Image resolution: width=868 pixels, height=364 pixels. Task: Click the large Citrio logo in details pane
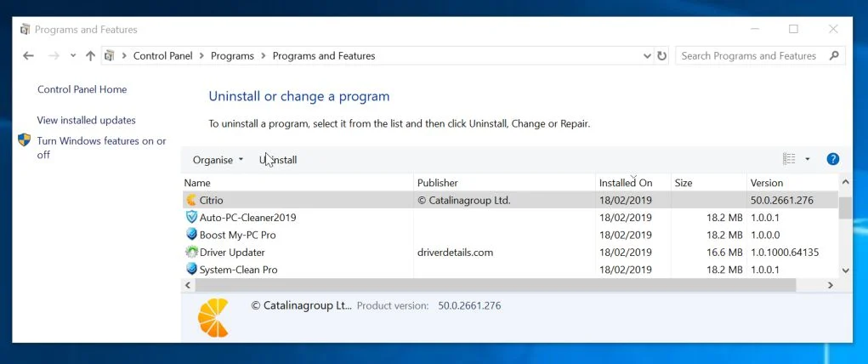coord(213,317)
